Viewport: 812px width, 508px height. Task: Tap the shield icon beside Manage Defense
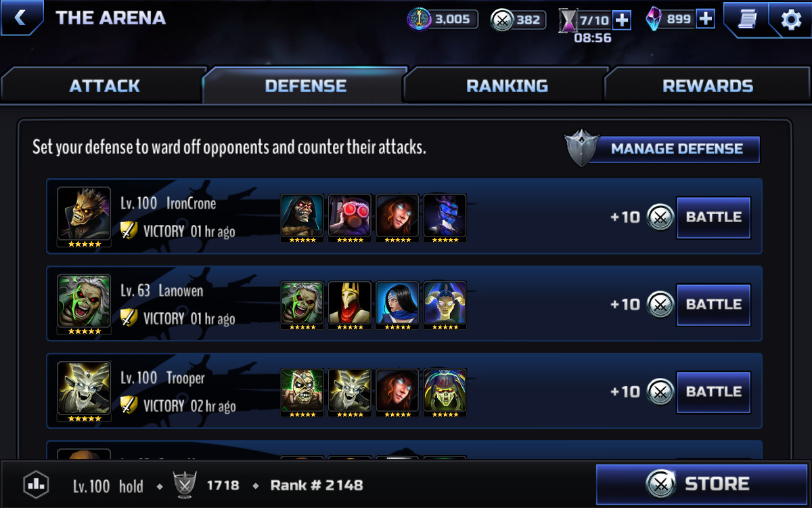(583, 149)
